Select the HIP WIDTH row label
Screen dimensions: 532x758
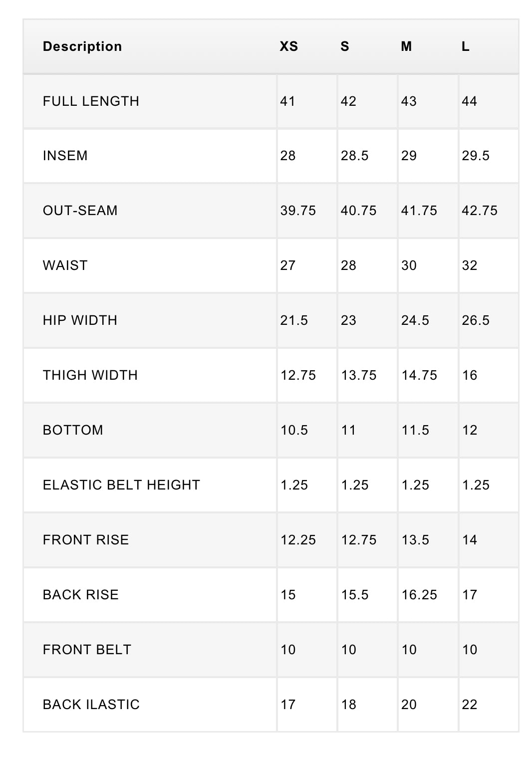80,320
